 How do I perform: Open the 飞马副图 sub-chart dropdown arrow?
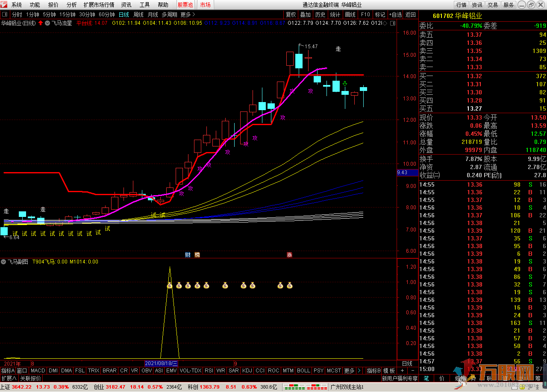[x=4, y=262]
